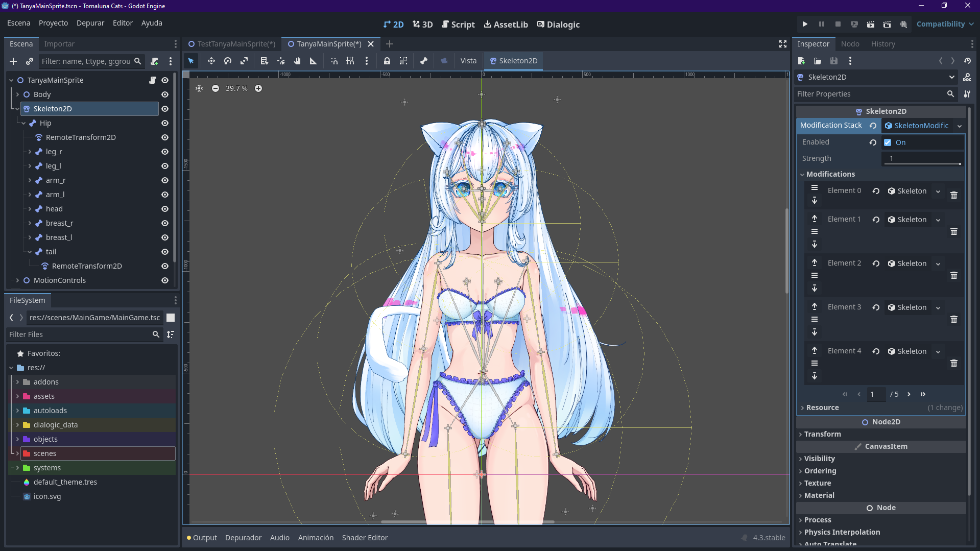Switch to the Nodo tab

coord(850,44)
